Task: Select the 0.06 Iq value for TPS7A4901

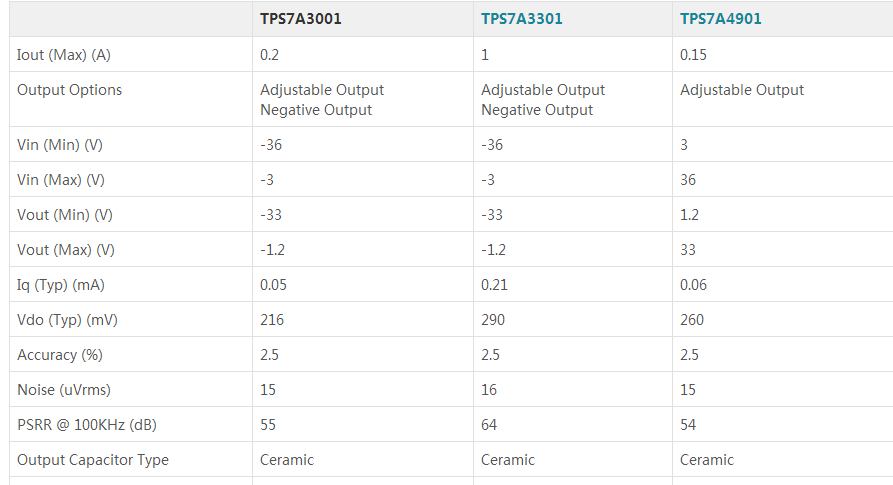Action: (693, 285)
